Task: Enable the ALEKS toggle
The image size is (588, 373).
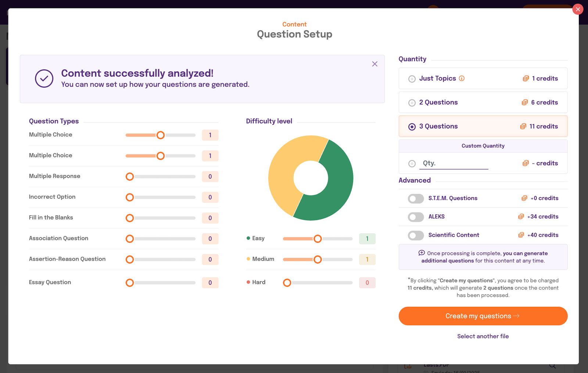Action: click(x=415, y=217)
